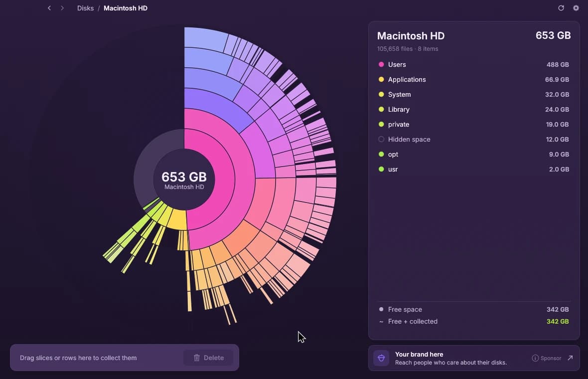Select the Library row
This screenshot has width=588, height=379.
pyautogui.click(x=473, y=110)
